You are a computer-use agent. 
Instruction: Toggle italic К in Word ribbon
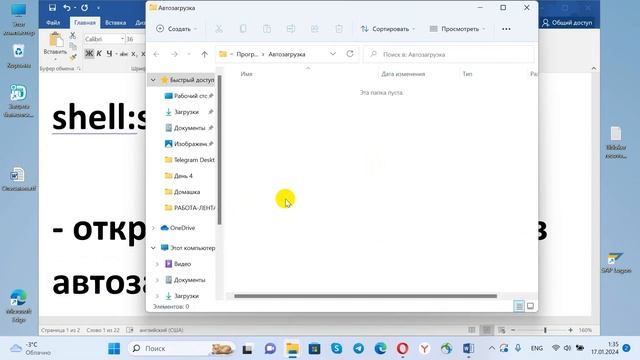tap(99, 53)
